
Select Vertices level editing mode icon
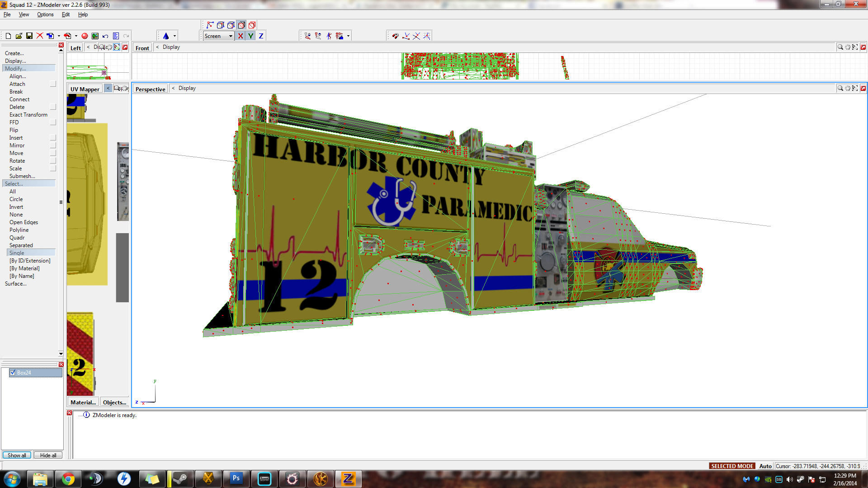pyautogui.click(x=210, y=25)
